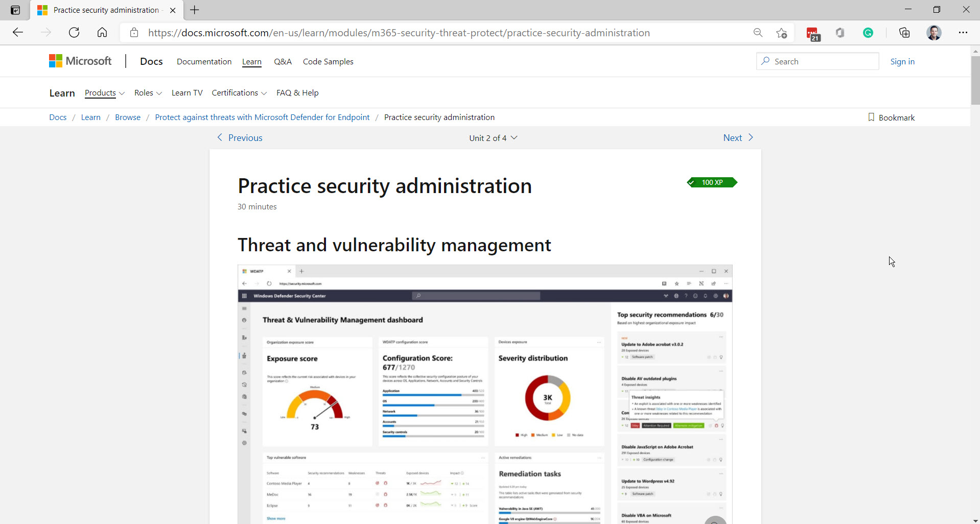Open the green Grammarly extension icon
The height and width of the screenshot is (524, 980).
click(x=868, y=33)
